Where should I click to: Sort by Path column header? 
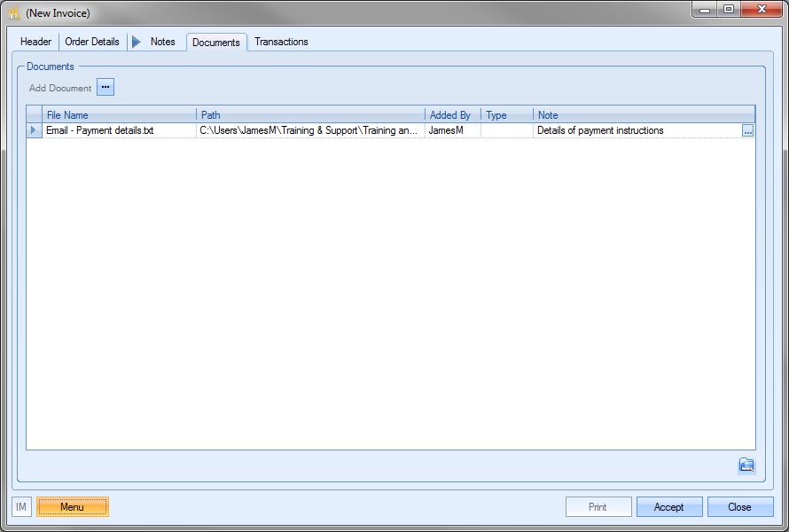coord(310,114)
